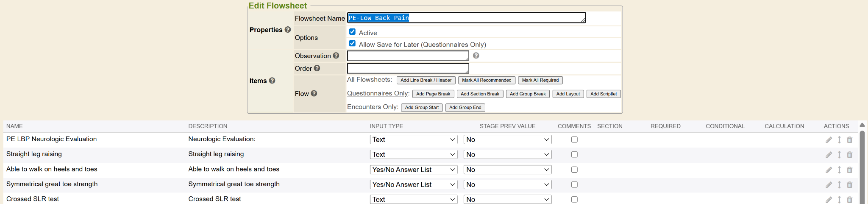The height and width of the screenshot is (204, 868).
Task: Click Add Line Break / Header button
Action: (426, 80)
